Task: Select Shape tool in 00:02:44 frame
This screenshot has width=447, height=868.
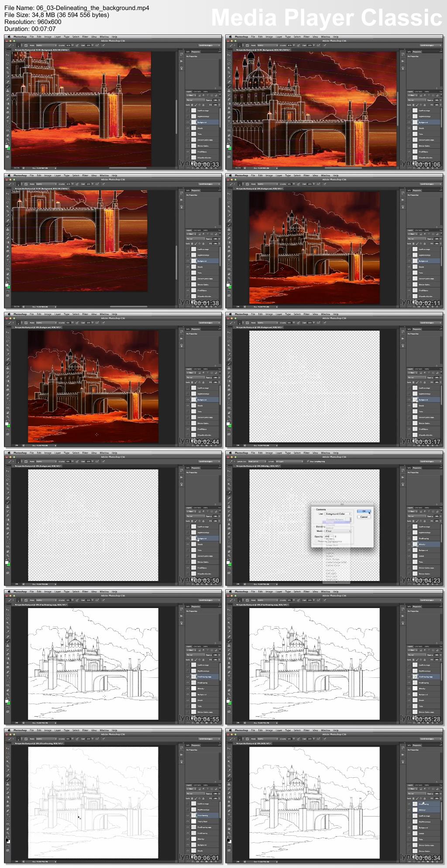Action: (7, 408)
